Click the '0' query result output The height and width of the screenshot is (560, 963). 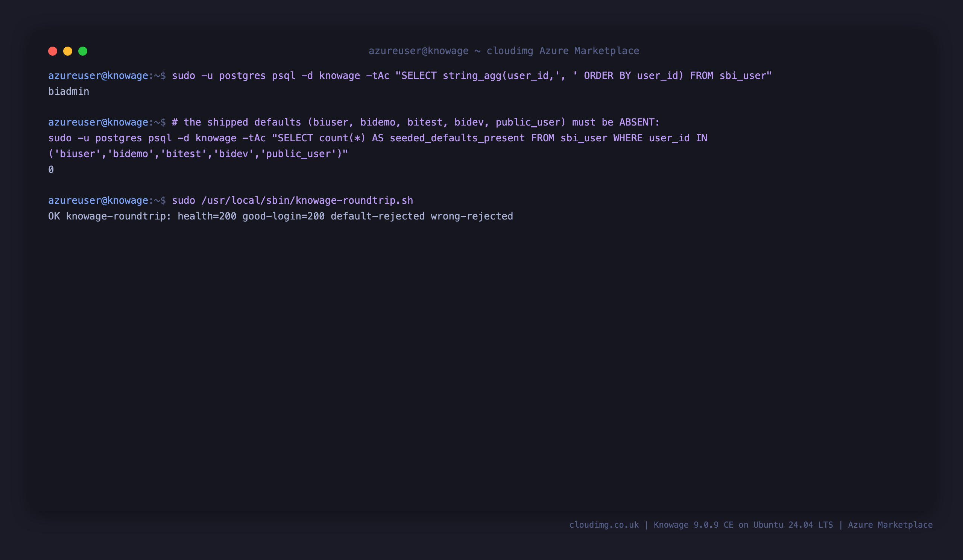coord(51,169)
